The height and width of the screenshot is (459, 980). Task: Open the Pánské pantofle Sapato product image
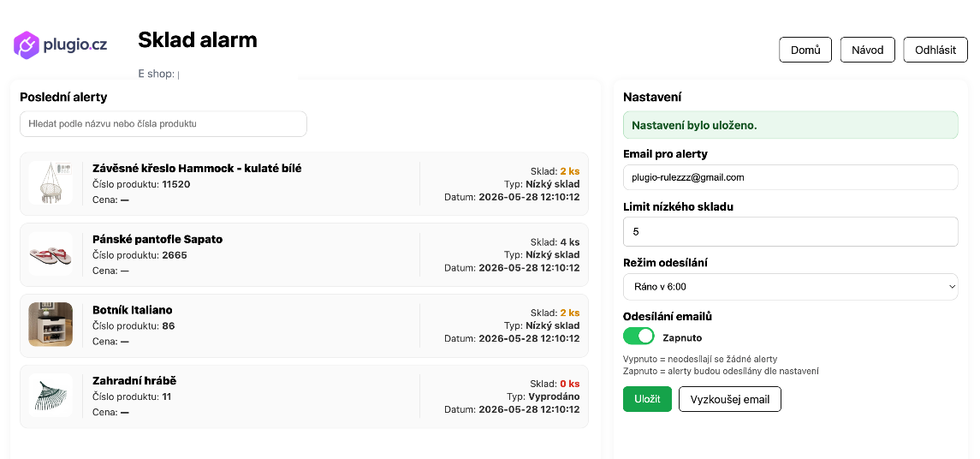(x=50, y=253)
